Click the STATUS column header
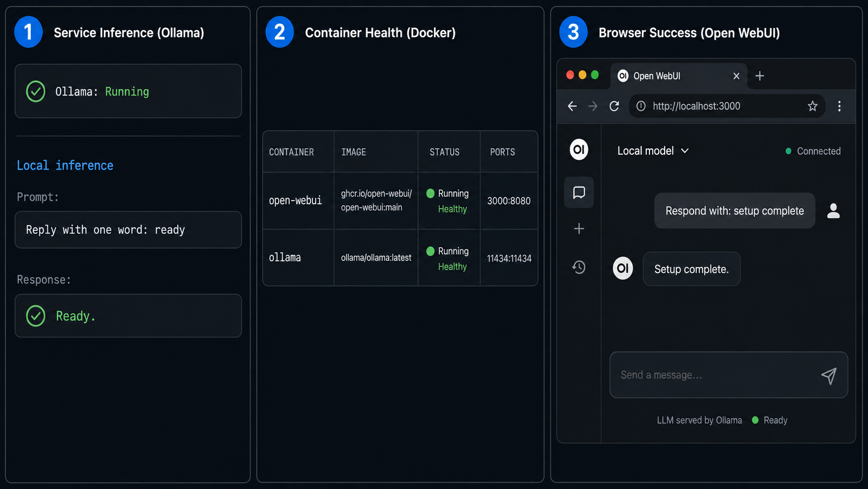868x489 pixels. pyautogui.click(x=444, y=152)
